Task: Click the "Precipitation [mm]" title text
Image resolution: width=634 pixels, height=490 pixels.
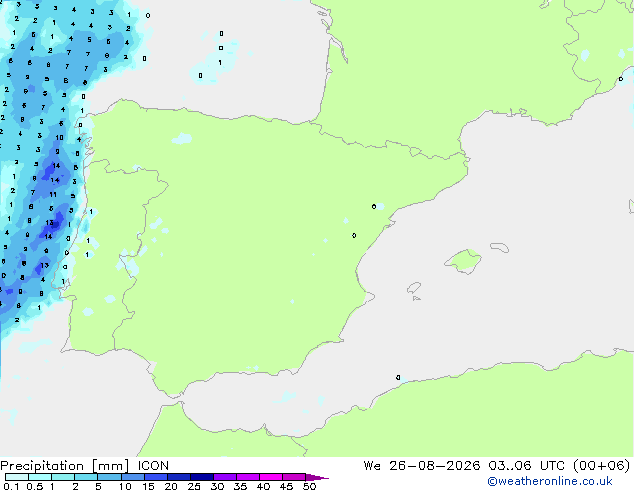Action: (x=64, y=466)
